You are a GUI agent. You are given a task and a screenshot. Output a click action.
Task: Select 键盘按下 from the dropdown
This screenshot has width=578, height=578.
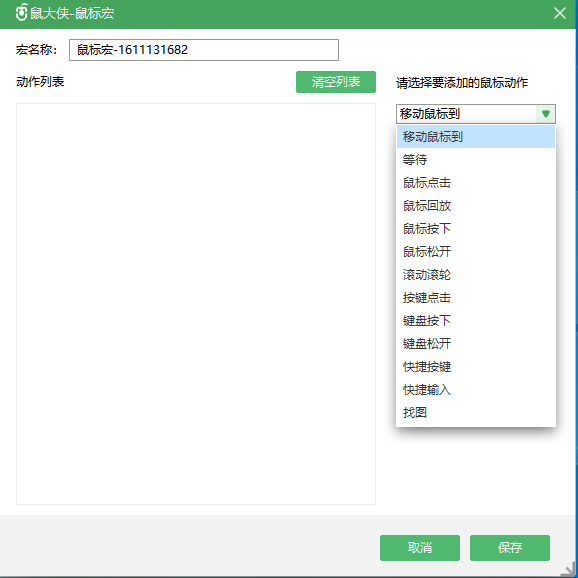pyautogui.click(x=476, y=321)
